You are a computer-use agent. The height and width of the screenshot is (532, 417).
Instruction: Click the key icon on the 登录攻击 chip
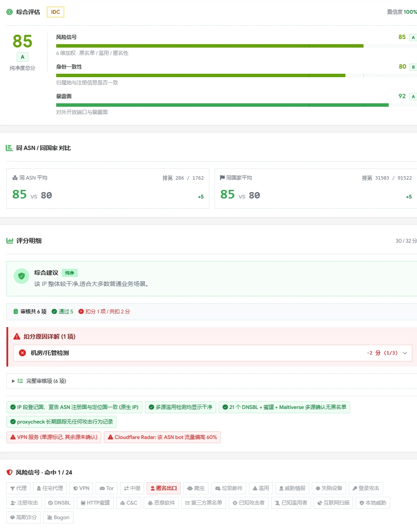tap(355, 488)
